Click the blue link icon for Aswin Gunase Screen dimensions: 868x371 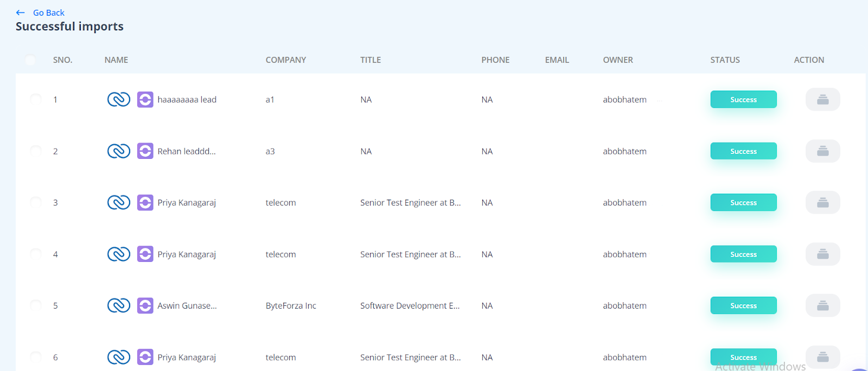pos(118,305)
